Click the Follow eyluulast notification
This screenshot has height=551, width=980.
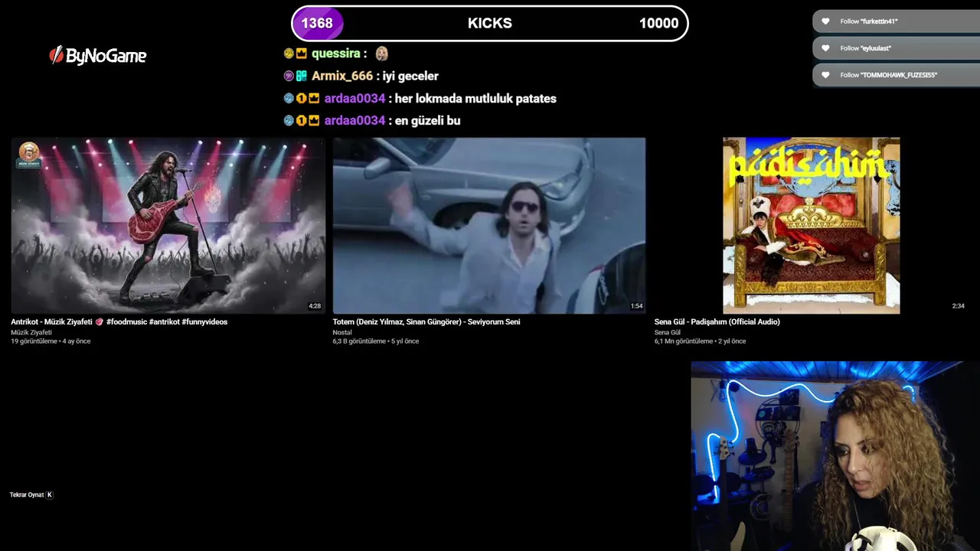point(896,48)
